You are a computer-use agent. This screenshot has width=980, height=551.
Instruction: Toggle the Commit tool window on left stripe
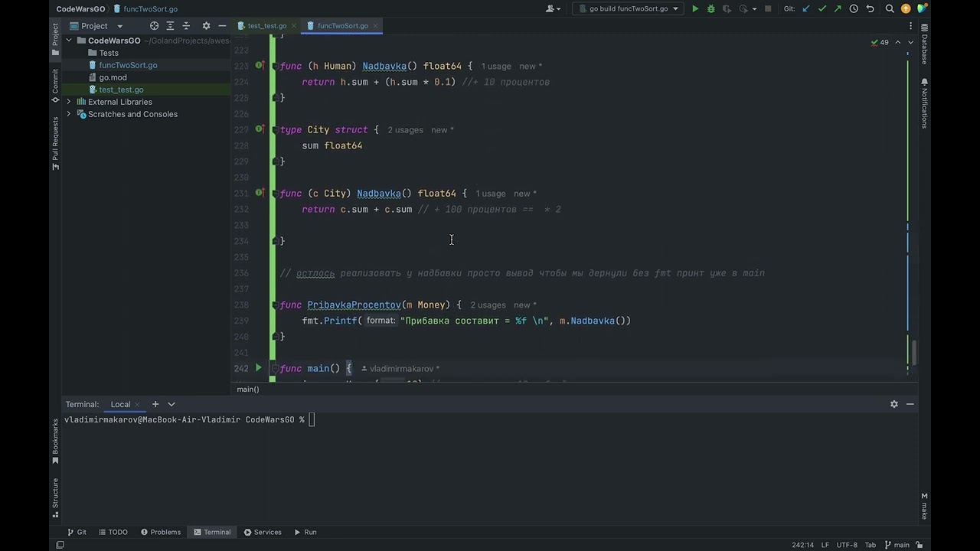tap(55, 82)
